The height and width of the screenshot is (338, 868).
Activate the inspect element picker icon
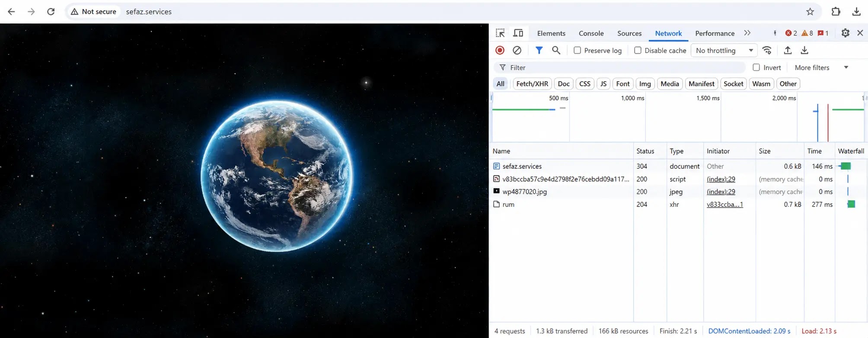pyautogui.click(x=500, y=33)
